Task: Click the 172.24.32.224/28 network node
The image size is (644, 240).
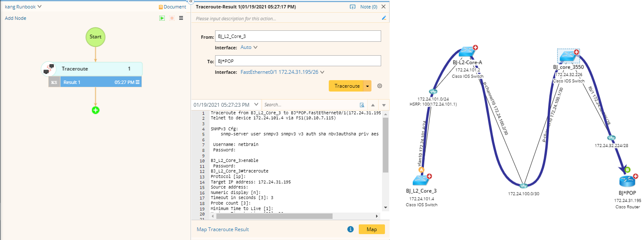Action: click(611, 138)
